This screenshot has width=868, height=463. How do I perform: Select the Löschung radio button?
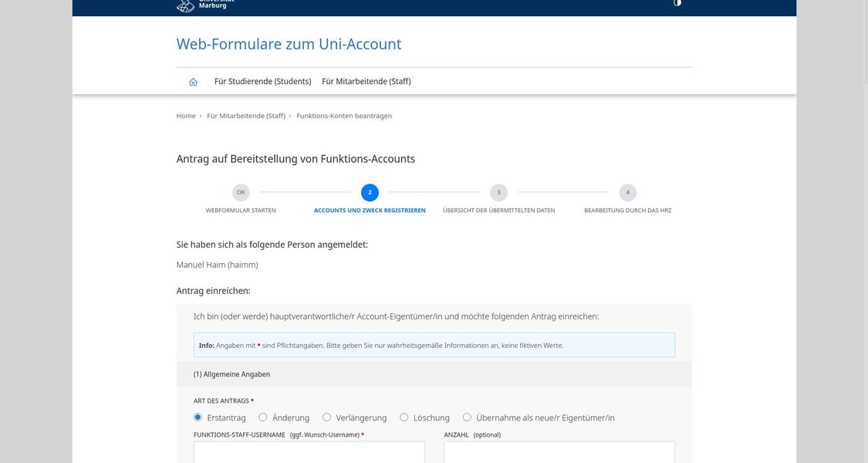pos(404,417)
